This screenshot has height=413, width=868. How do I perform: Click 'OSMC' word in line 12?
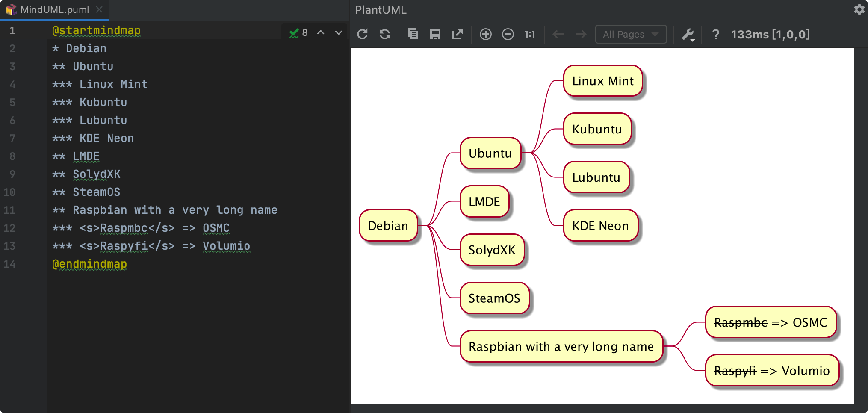[216, 228]
